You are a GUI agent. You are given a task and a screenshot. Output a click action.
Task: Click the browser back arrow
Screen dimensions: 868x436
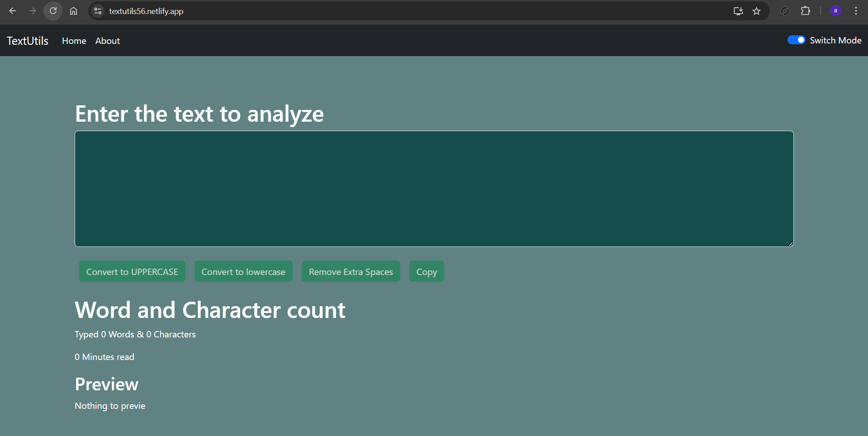(x=13, y=11)
